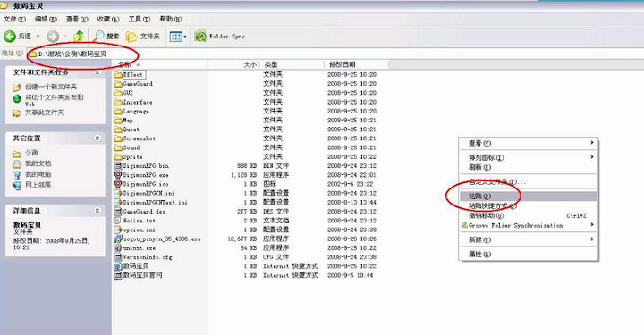644x335 pixels.
Task: Select the Interface folder icon
Action: pyautogui.click(x=118, y=102)
